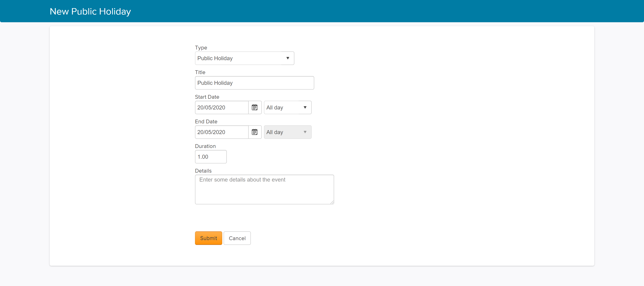Screen dimensions: 644x286
Task: Open the Start Date All day dropdown
Action: (287, 107)
